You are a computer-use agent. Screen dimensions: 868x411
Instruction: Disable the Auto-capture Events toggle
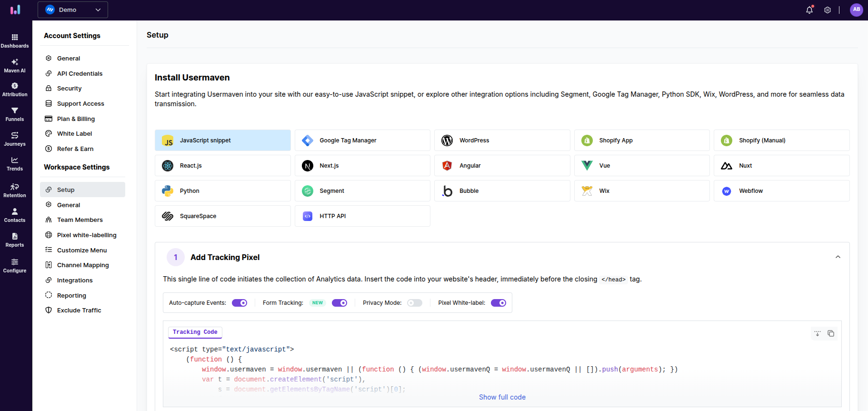(239, 303)
